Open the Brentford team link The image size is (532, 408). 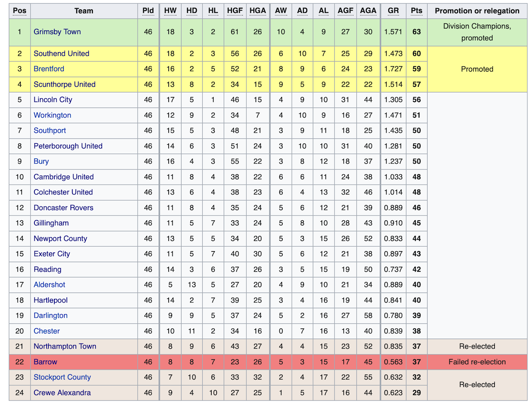tap(49, 69)
